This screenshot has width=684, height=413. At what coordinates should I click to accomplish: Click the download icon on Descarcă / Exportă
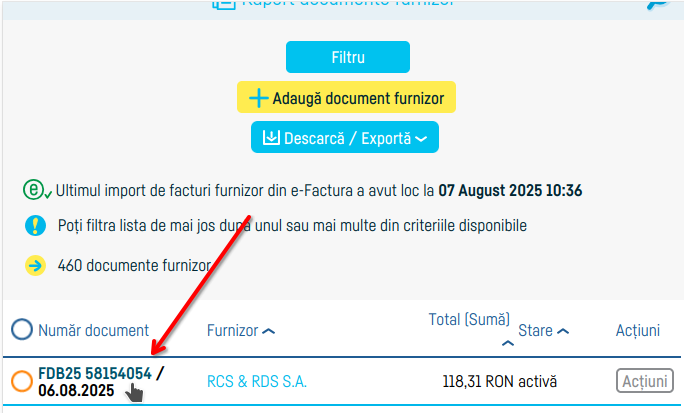(x=270, y=137)
